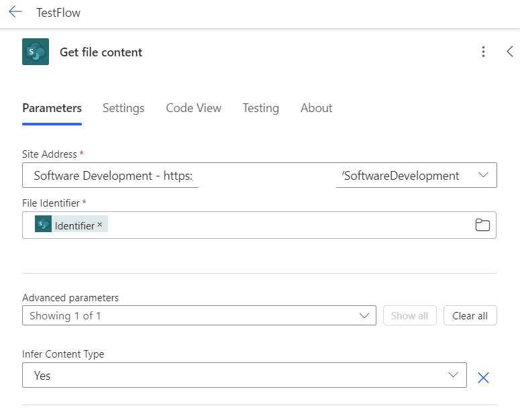This screenshot has width=520, height=420.
Task: Go to the About tab
Action: click(317, 108)
